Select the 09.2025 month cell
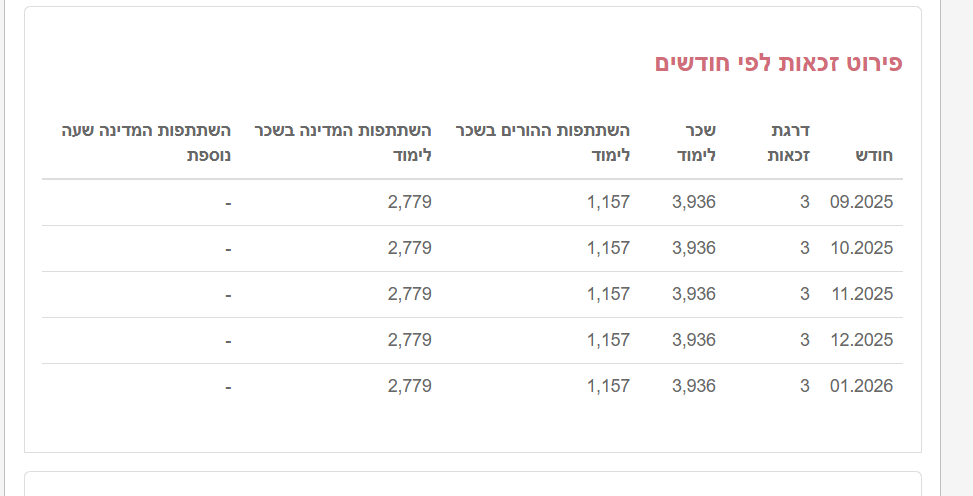This screenshot has height=496, width=973. pos(861,202)
